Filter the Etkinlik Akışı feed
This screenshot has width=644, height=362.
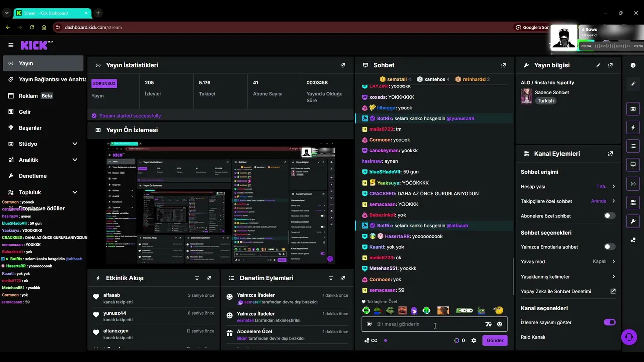[197, 278]
